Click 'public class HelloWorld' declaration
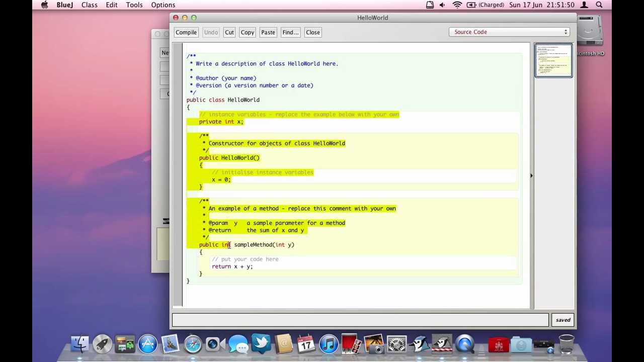Image resolution: width=644 pixels, height=362 pixels. pos(223,100)
